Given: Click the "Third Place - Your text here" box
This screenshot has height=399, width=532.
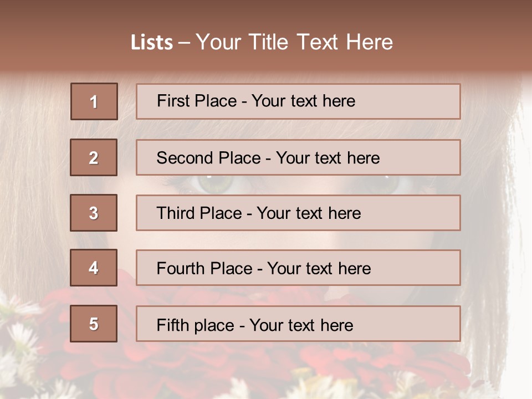Looking at the screenshot, I should coord(298,213).
